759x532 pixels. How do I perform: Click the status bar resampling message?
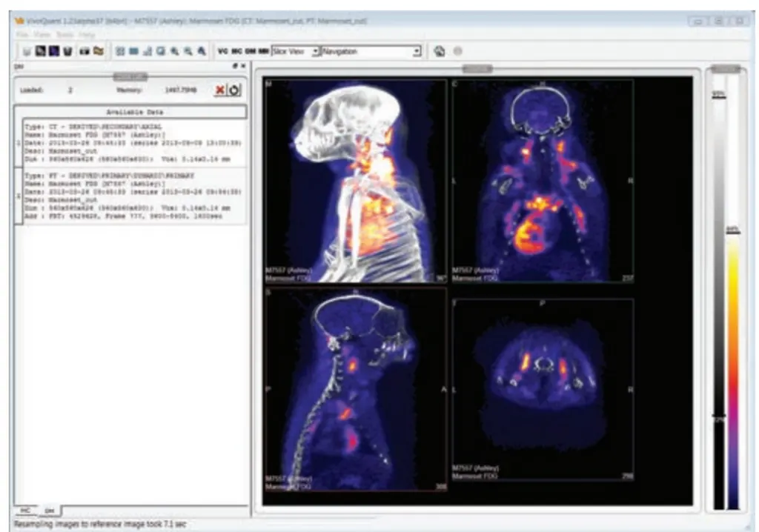pos(100,525)
